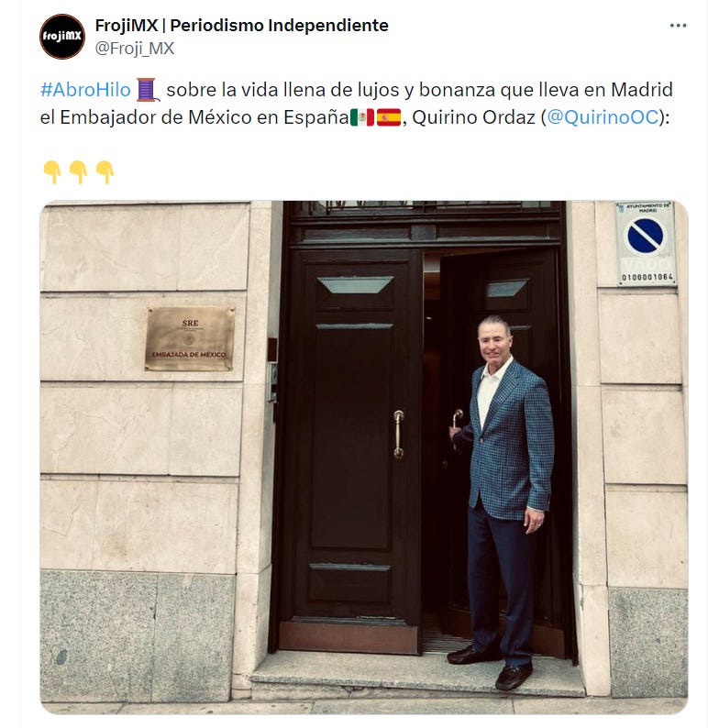This screenshot has height=728, width=708.
Task: Click the thread spool emoji
Action: pos(148,90)
